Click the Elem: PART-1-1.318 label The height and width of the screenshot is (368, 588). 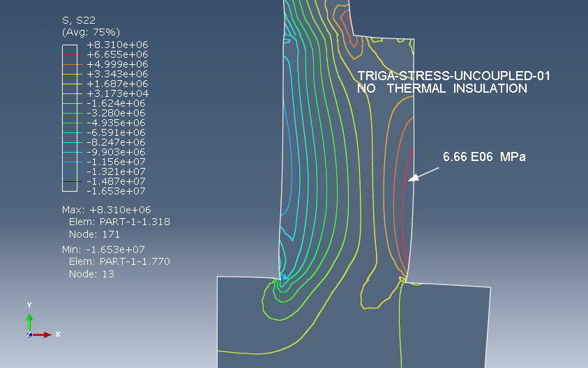[x=119, y=222]
